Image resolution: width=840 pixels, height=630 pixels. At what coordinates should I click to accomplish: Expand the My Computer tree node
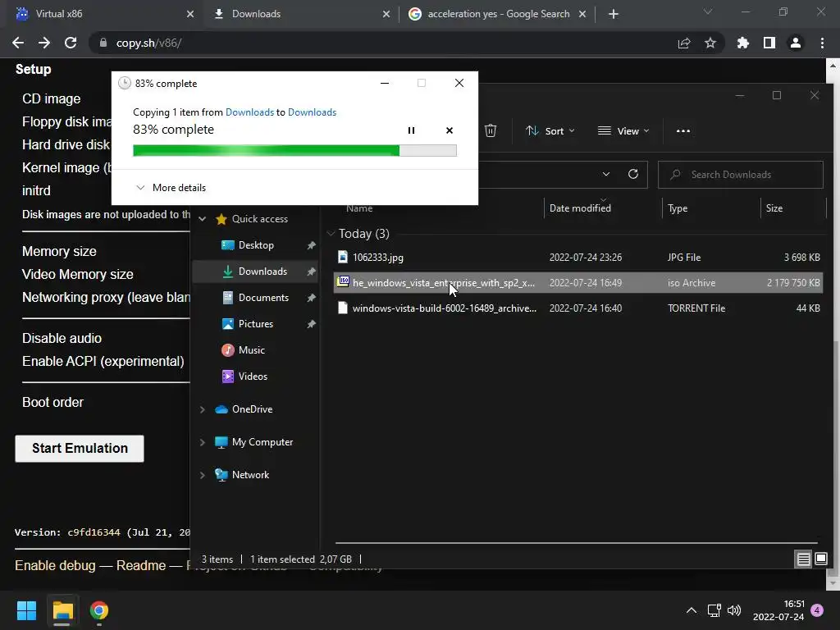click(203, 442)
